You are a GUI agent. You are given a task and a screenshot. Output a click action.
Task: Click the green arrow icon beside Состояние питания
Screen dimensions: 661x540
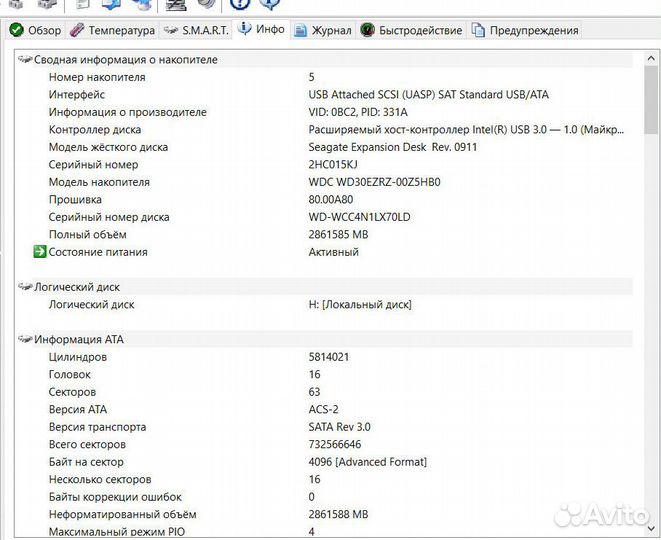(40, 252)
